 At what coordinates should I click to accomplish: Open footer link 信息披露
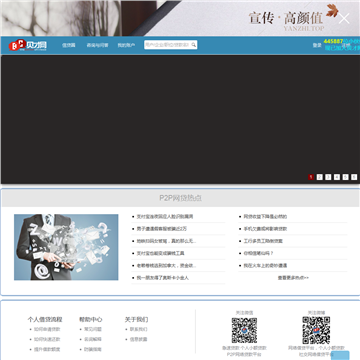point(138,339)
